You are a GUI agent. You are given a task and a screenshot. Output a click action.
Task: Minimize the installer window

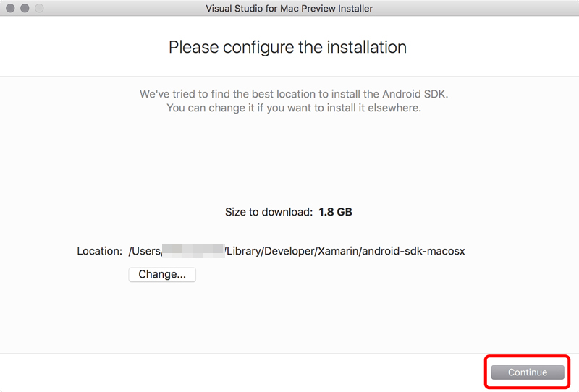(25, 8)
